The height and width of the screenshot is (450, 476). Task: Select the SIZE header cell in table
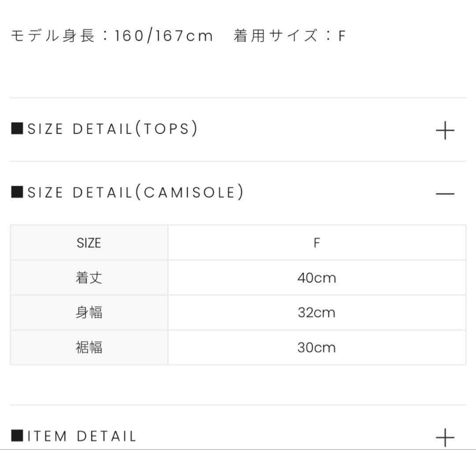(x=89, y=243)
